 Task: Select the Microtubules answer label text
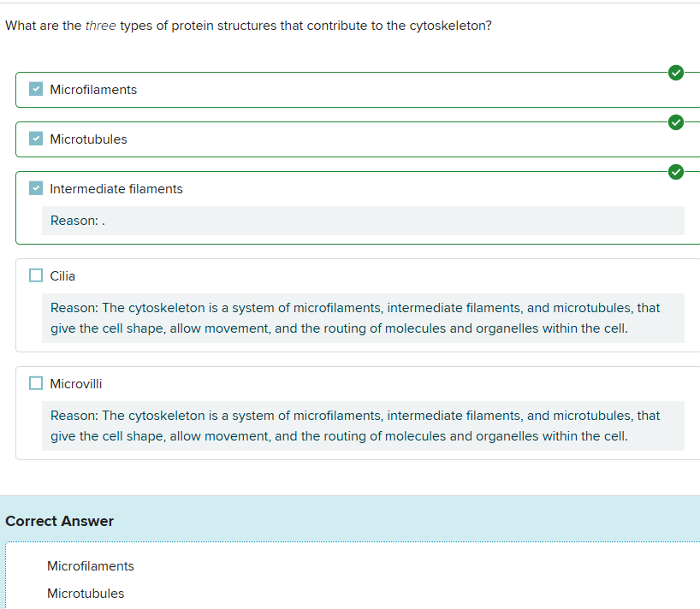point(88,139)
